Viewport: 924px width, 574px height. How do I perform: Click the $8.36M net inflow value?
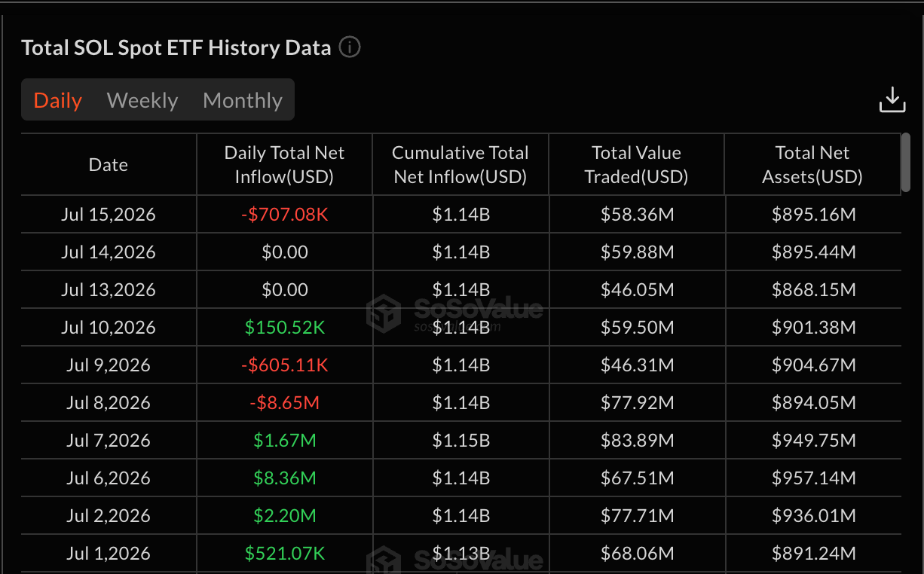pyautogui.click(x=285, y=478)
